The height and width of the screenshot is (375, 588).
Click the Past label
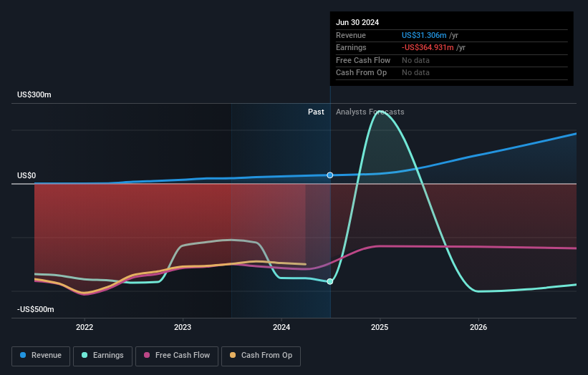coord(316,112)
